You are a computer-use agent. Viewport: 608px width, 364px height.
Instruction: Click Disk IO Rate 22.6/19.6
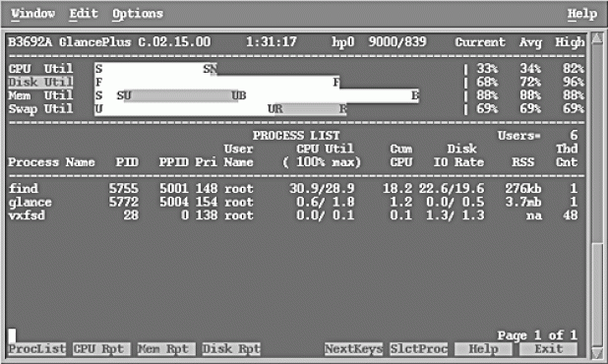pyautogui.click(x=452, y=189)
